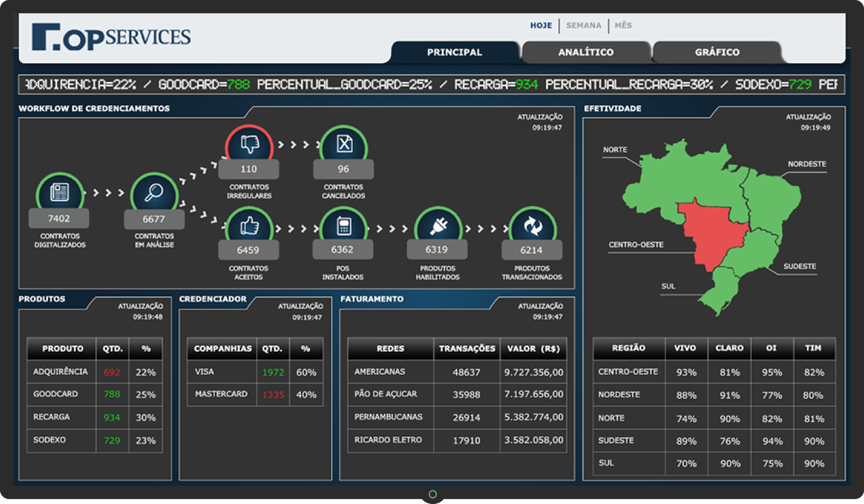
Task: Click the 9.727.356,00 value cell
Action: (533, 372)
